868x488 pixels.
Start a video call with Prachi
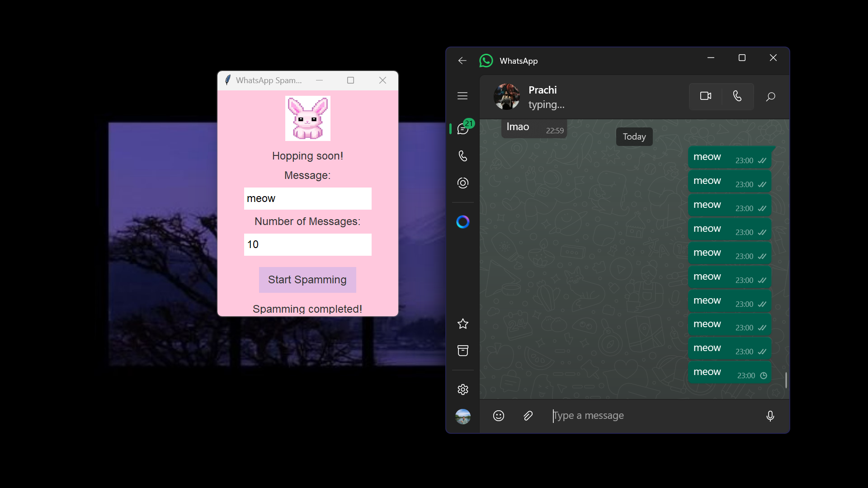[706, 96]
